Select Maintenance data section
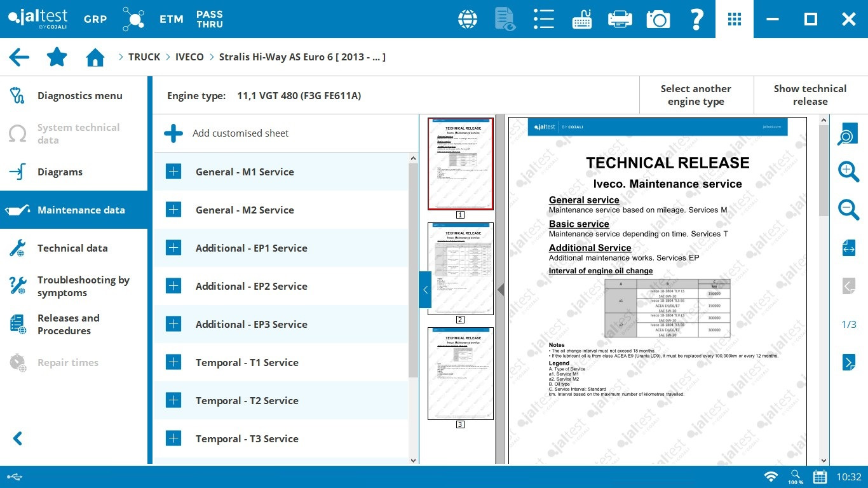The height and width of the screenshot is (488, 868). 74,210
